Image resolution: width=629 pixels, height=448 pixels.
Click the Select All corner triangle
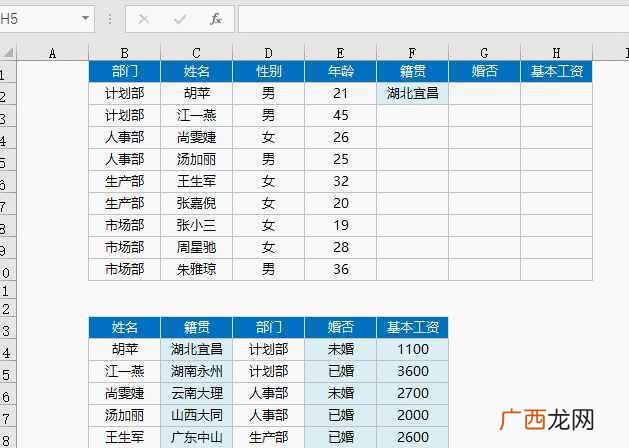pos(8,53)
